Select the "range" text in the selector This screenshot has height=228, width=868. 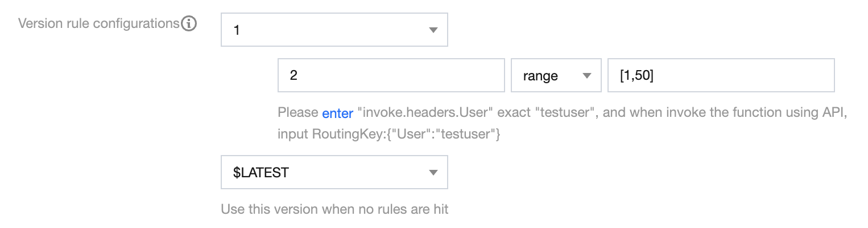pos(540,76)
